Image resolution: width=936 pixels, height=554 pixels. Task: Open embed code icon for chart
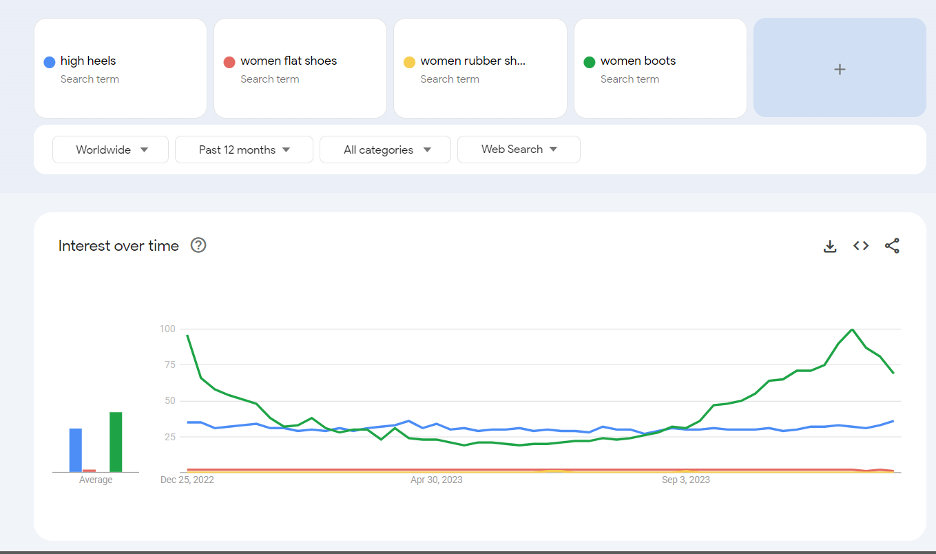[861, 246]
